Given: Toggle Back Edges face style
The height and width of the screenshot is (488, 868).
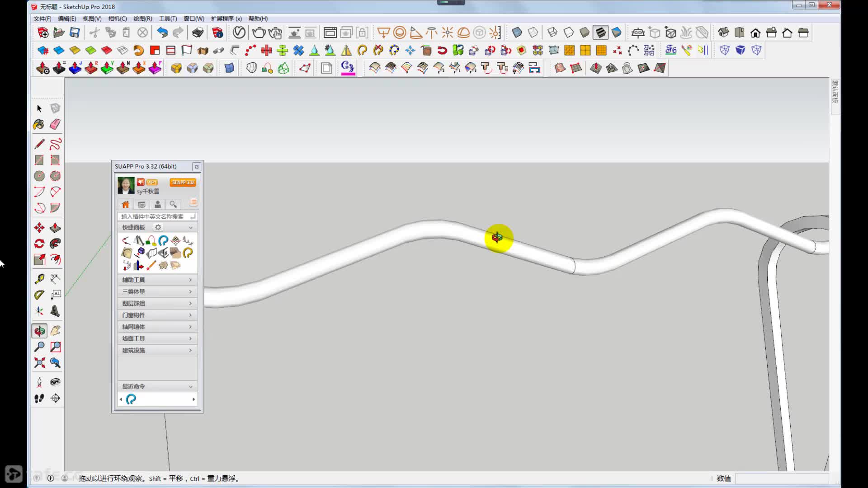Looking at the screenshot, I should tap(533, 33).
